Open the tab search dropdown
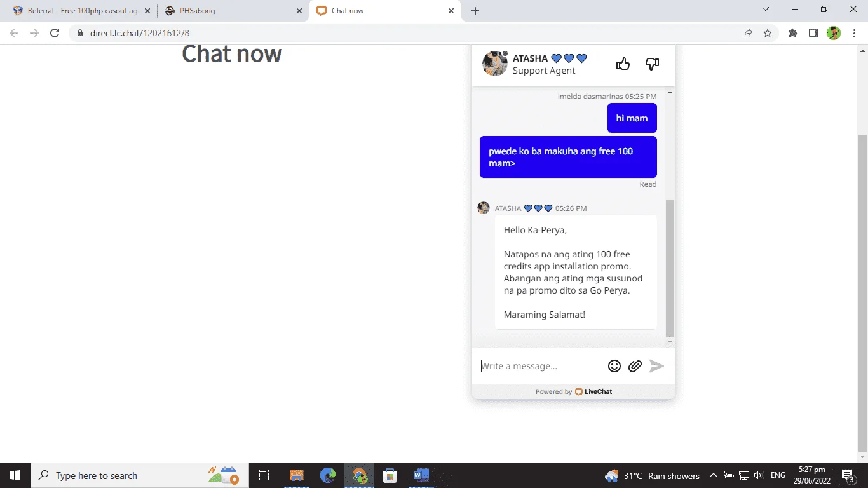Image resolution: width=868 pixels, height=488 pixels. [x=766, y=10]
